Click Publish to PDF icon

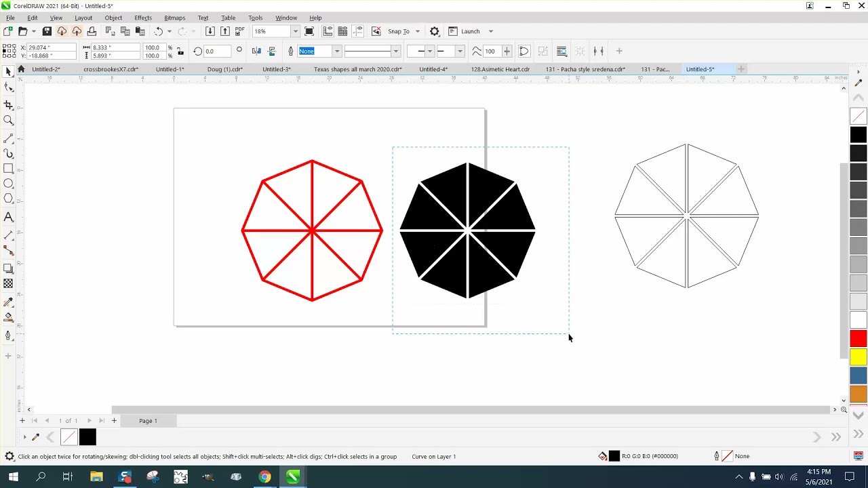[x=239, y=31]
